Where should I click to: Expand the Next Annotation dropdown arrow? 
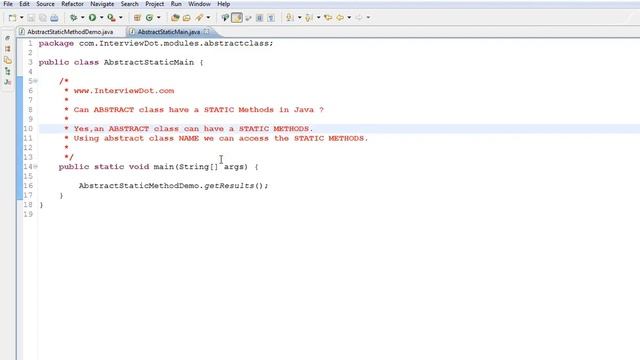tap(299, 18)
